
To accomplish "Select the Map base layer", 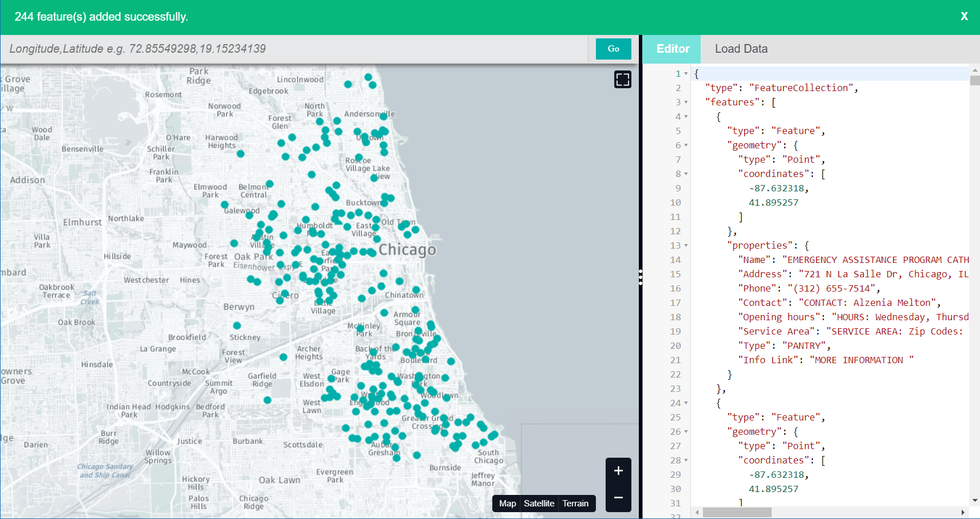I will pos(507,504).
